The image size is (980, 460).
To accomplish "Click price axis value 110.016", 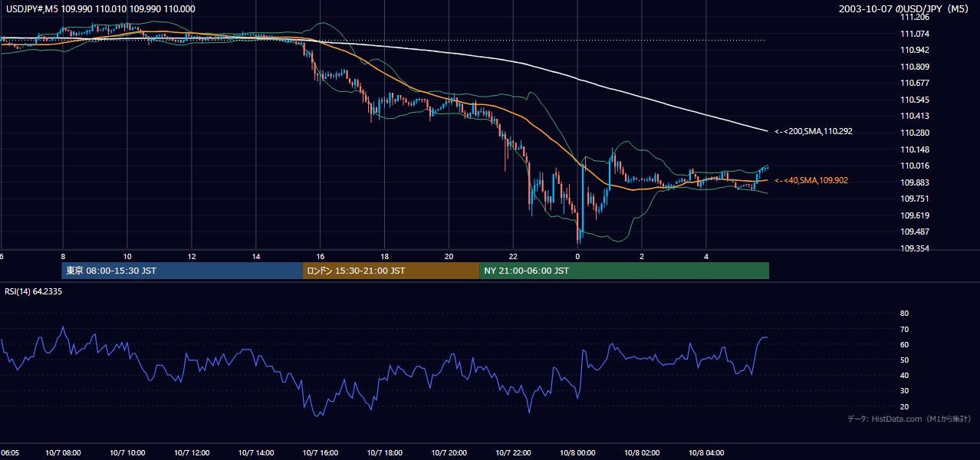I will click(916, 166).
